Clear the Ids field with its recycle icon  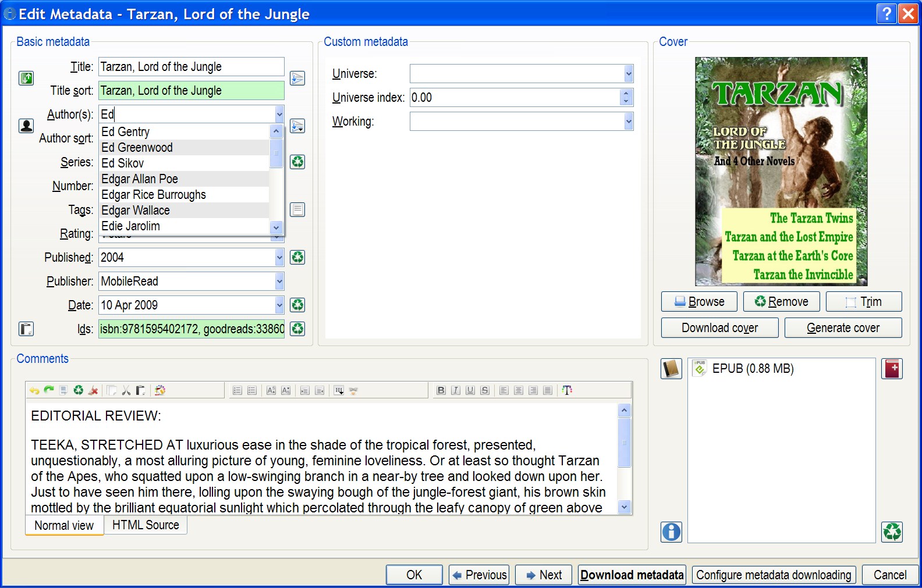pyautogui.click(x=297, y=329)
